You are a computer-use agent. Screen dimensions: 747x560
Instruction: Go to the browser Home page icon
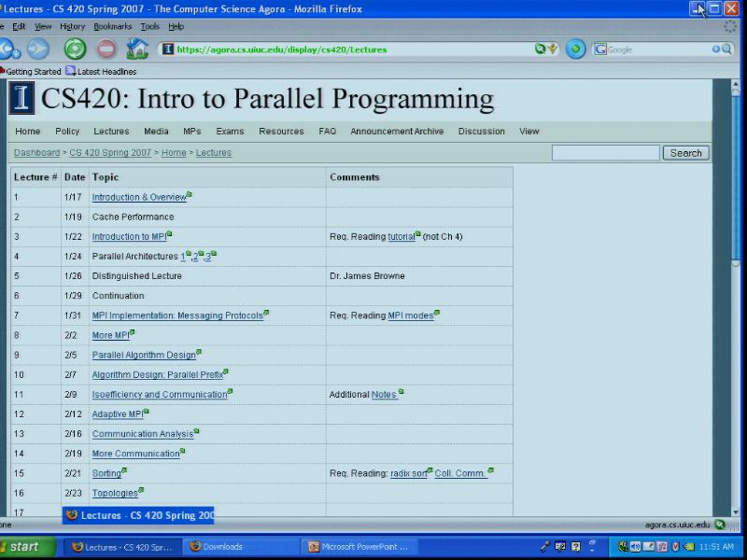click(137, 49)
